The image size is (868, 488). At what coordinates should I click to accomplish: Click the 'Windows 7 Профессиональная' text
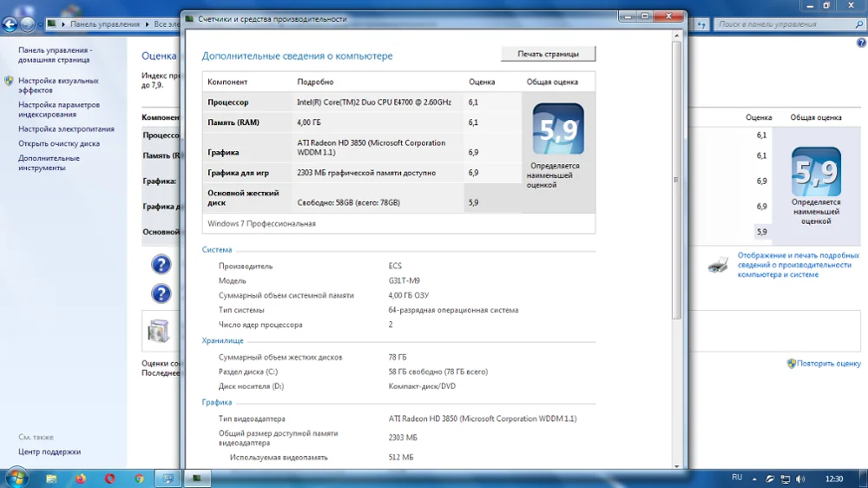pos(261,224)
